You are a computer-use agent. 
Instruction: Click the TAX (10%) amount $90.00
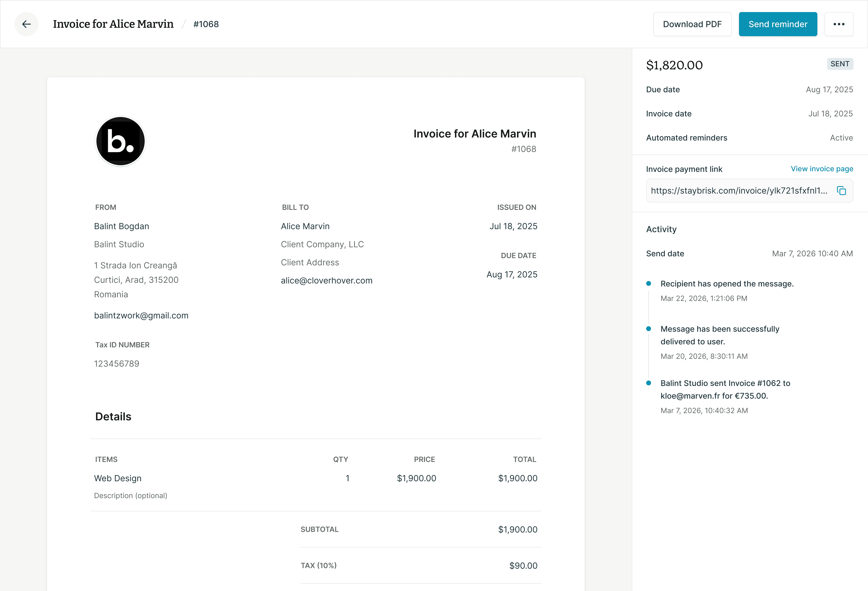coord(523,566)
